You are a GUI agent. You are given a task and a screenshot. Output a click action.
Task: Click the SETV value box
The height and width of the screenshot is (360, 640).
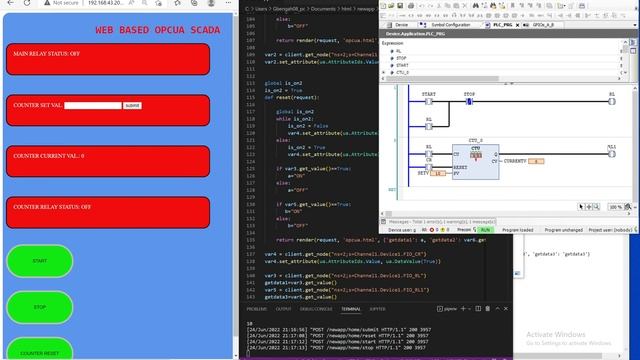438,173
